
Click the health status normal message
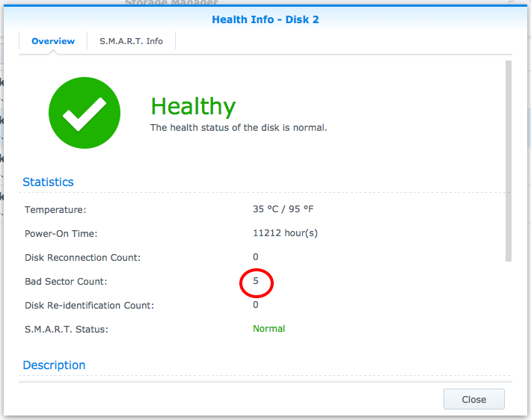[x=239, y=128]
